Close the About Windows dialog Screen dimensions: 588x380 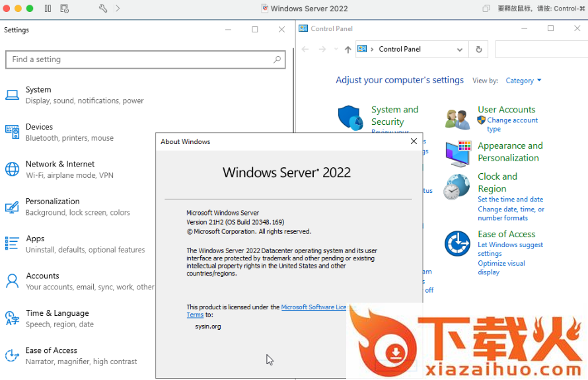coord(414,141)
